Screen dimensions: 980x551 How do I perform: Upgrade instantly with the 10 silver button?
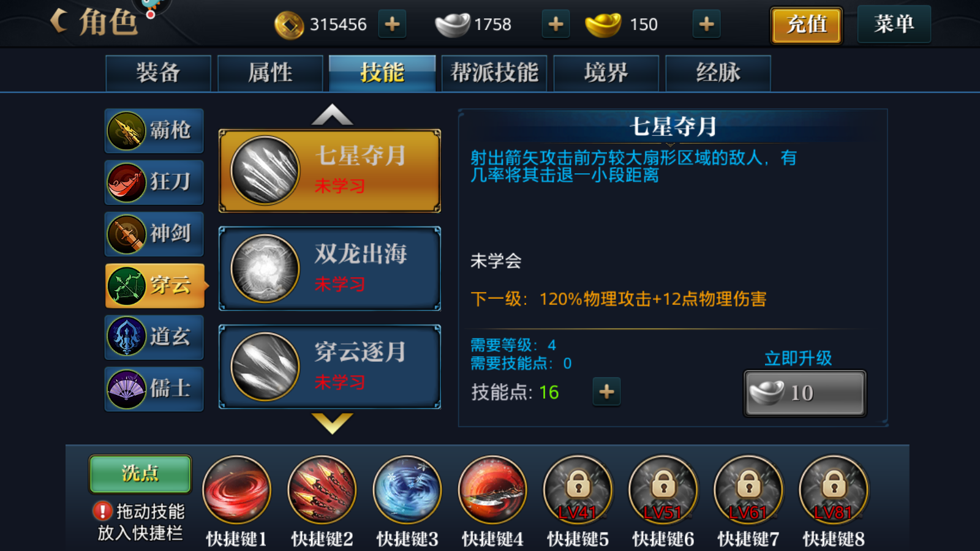[x=805, y=393]
